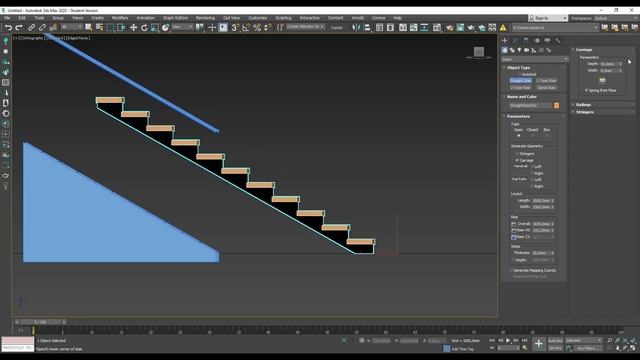The image size is (640, 360).
Task: Select the Geometry category icon
Action: click(x=505, y=50)
